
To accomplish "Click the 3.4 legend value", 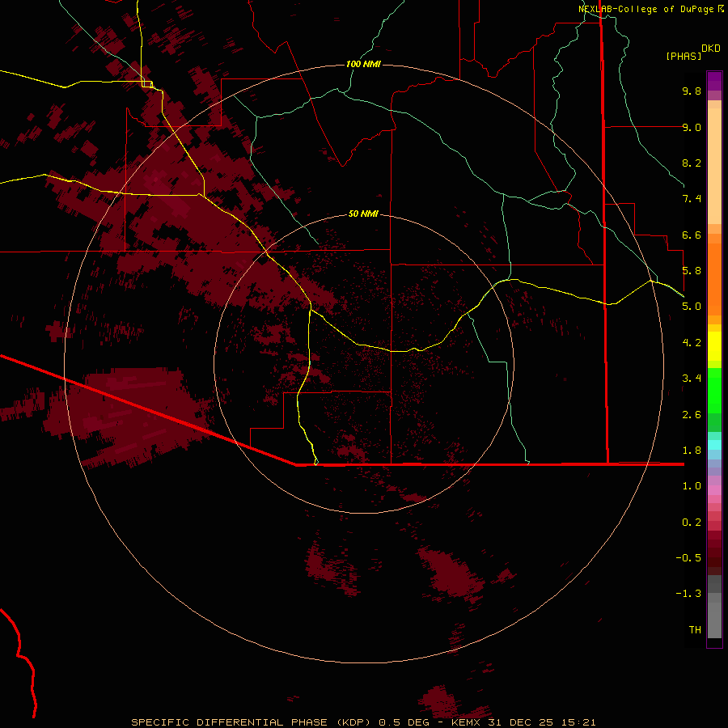I will (x=692, y=379).
